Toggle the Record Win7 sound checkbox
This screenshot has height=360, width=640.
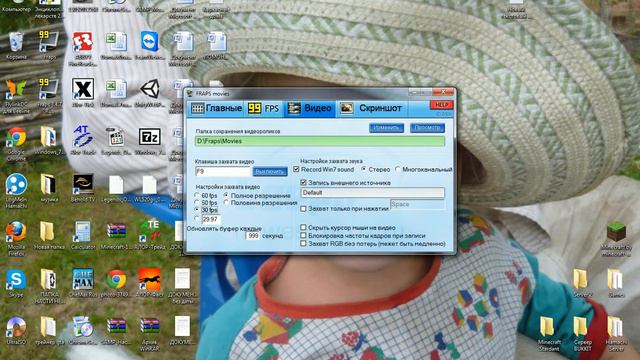tap(296, 169)
